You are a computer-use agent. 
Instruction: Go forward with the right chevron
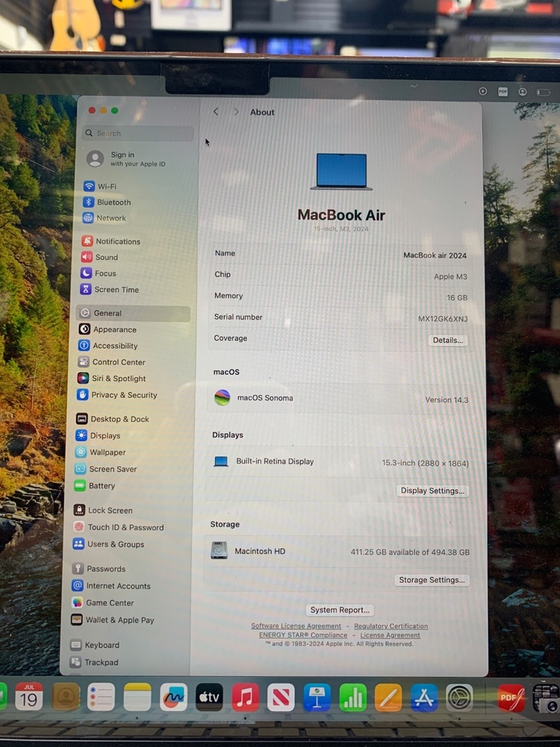tap(236, 111)
